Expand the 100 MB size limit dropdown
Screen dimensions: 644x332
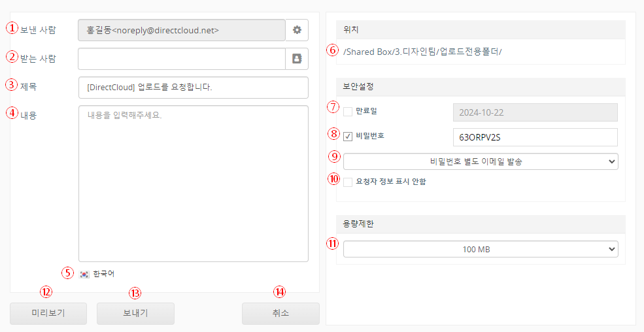(481, 249)
